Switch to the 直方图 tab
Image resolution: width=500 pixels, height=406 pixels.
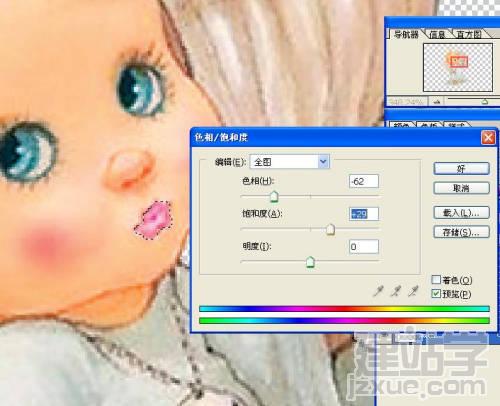pyautogui.click(x=469, y=34)
